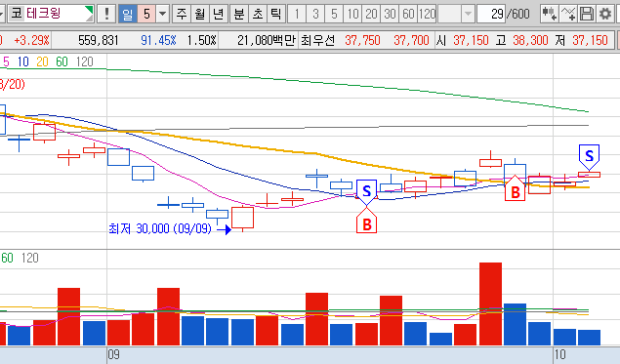Click the exclamation mark info icon
The height and width of the screenshot is (364, 620).
pyautogui.click(x=106, y=15)
